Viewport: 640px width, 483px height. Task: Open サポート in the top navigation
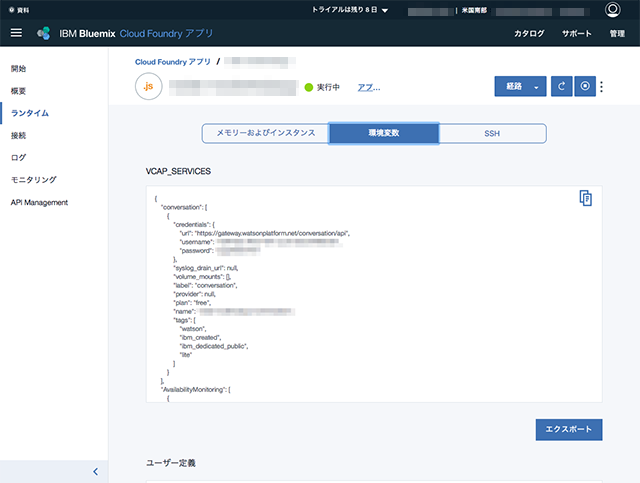pyautogui.click(x=577, y=33)
